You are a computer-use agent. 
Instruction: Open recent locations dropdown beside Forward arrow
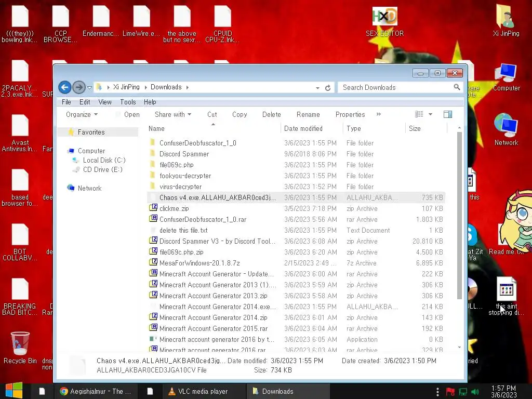tap(89, 87)
